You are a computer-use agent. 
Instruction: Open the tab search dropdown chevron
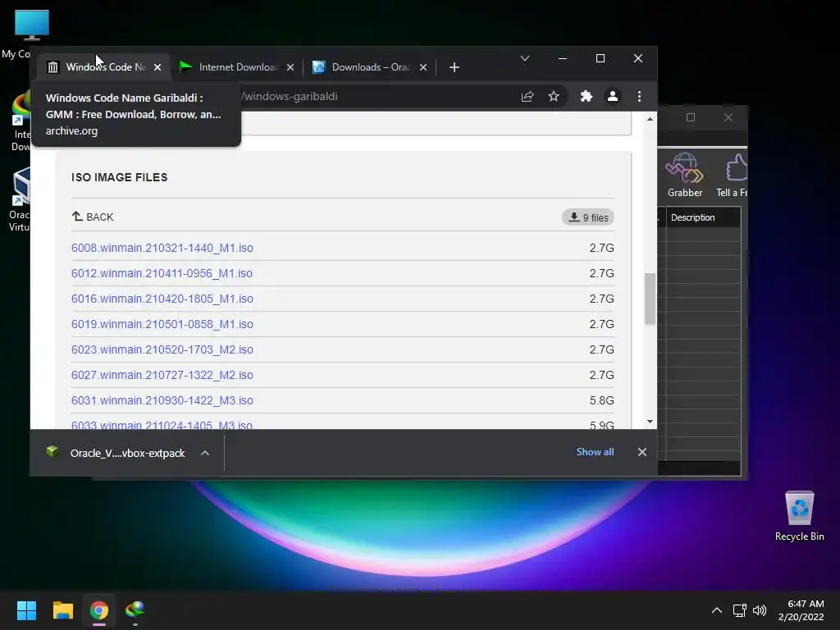pos(525,58)
